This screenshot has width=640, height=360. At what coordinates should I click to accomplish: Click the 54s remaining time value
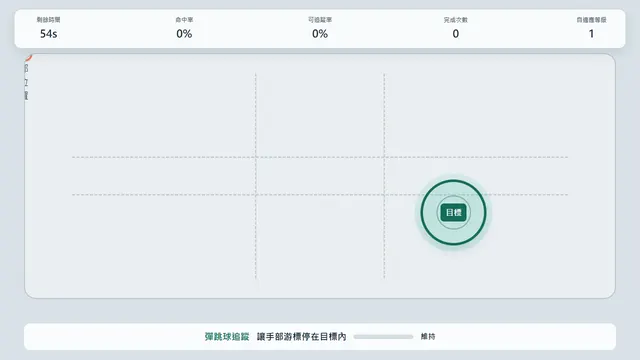pyautogui.click(x=49, y=34)
